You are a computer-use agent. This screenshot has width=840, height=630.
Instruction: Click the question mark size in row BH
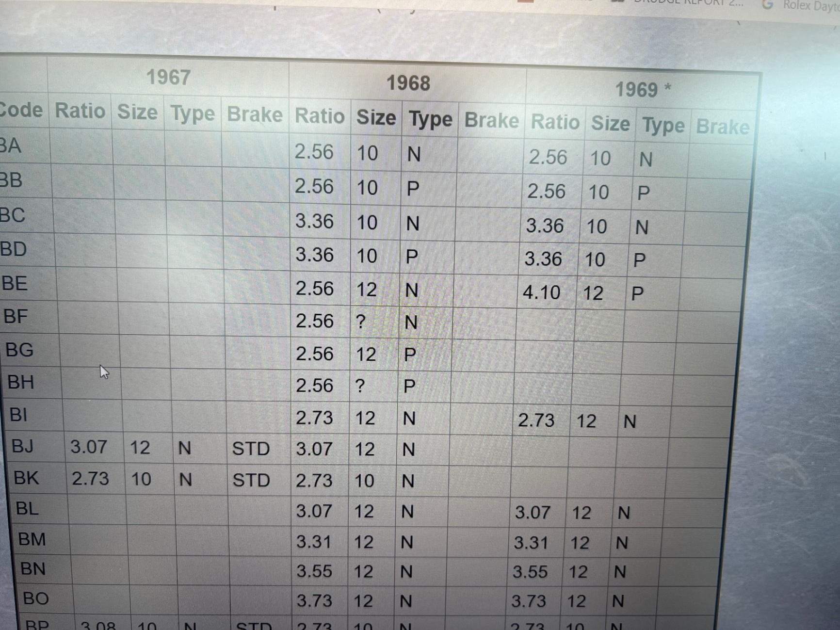pos(359,386)
